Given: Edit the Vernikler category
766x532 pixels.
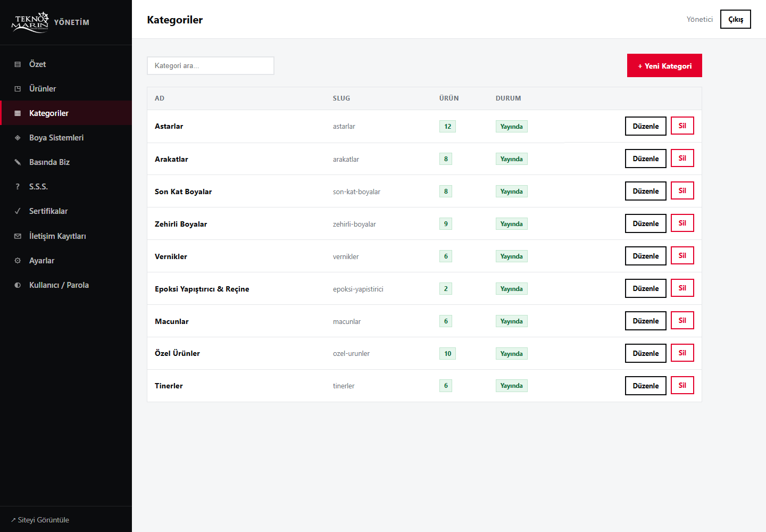Looking at the screenshot, I should coord(646,256).
